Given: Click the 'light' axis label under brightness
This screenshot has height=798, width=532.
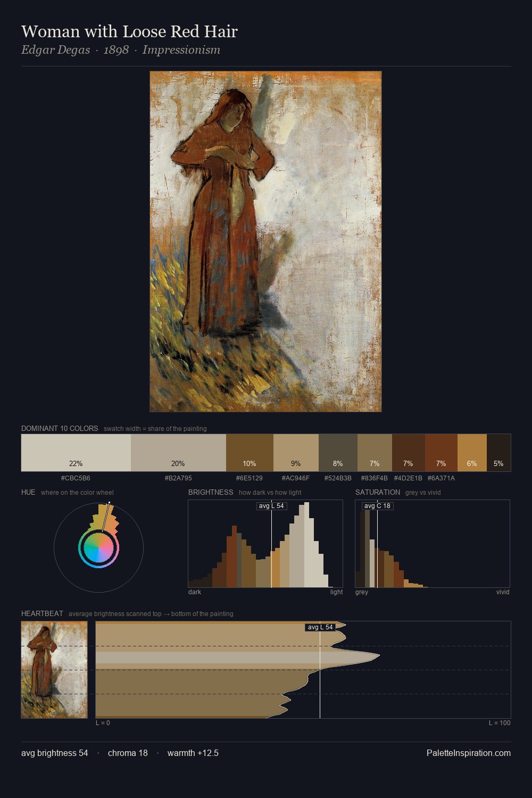Looking at the screenshot, I should (336, 592).
